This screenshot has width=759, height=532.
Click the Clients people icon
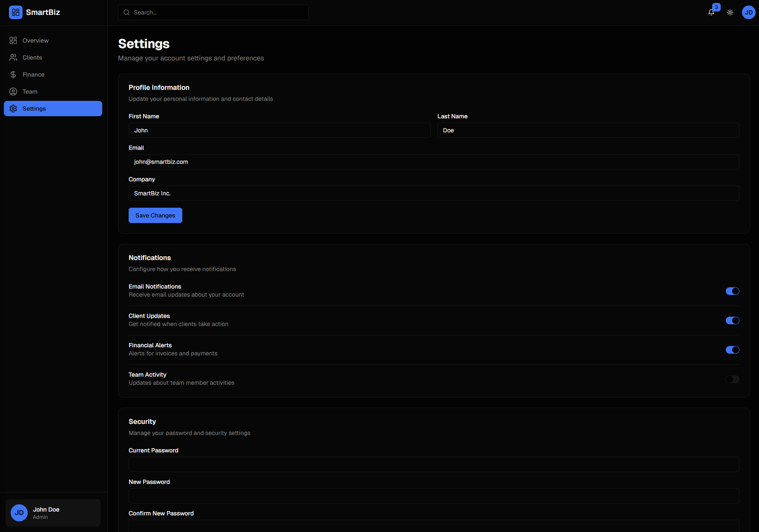(13, 57)
